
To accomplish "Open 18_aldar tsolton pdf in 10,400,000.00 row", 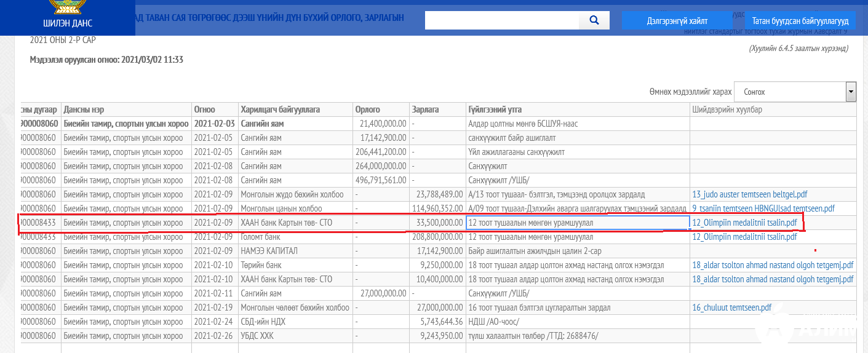I will coord(773,279).
